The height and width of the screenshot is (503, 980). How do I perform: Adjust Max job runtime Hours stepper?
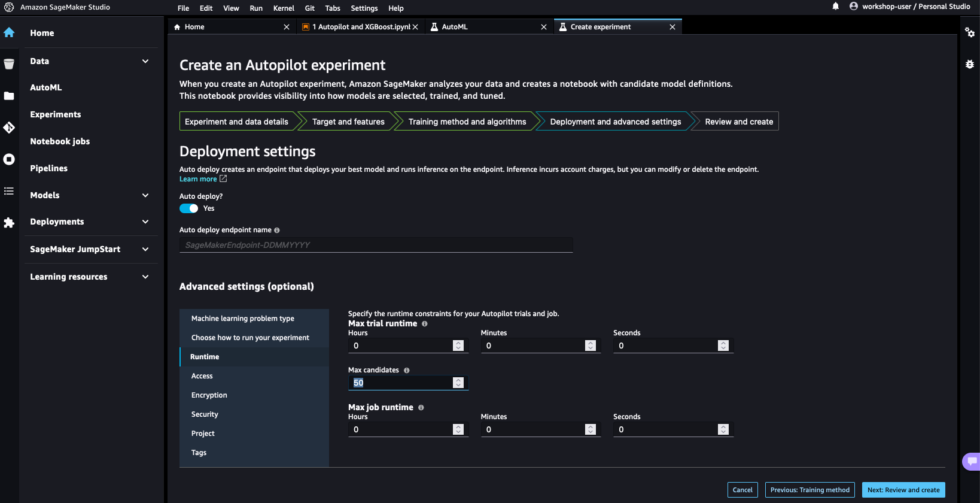(x=458, y=429)
